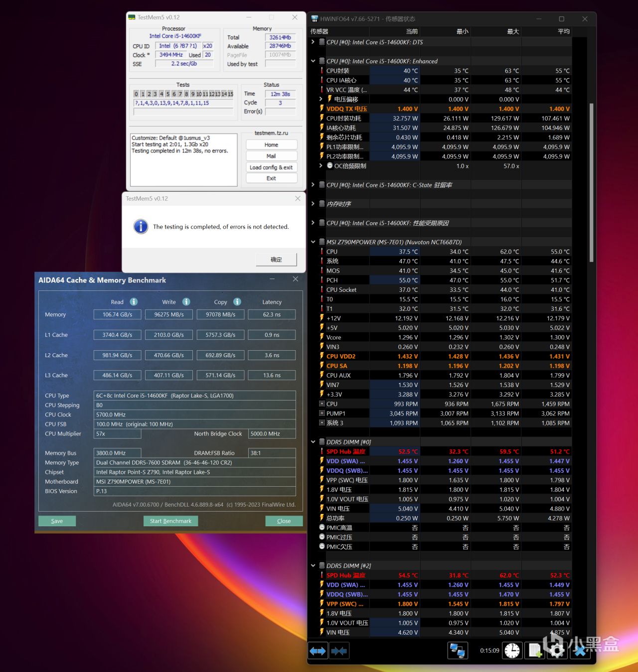Click the log file document icon in HWiNFO
638x672 pixels.
click(535, 651)
